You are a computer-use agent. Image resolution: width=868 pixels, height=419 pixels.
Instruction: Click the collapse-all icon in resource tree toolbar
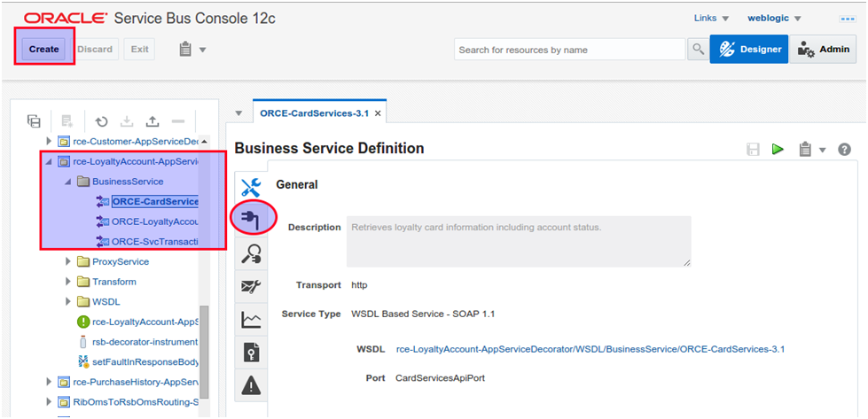pos(35,121)
